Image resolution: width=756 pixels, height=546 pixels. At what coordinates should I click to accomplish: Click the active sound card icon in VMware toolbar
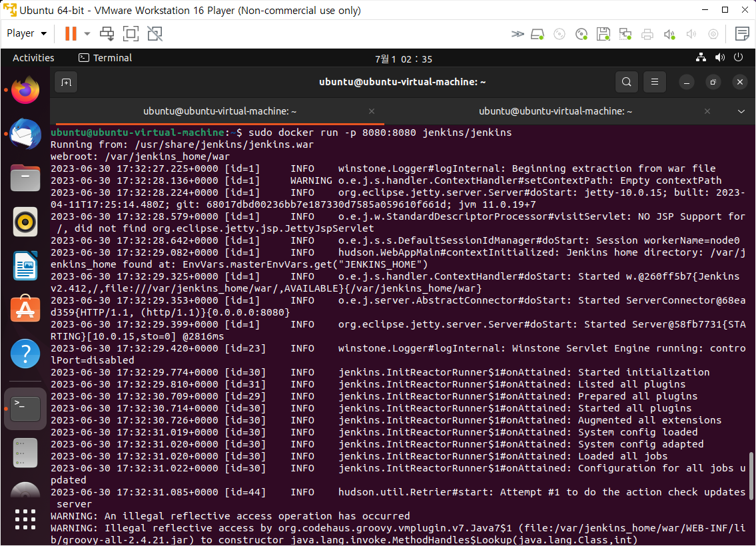coord(669,34)
